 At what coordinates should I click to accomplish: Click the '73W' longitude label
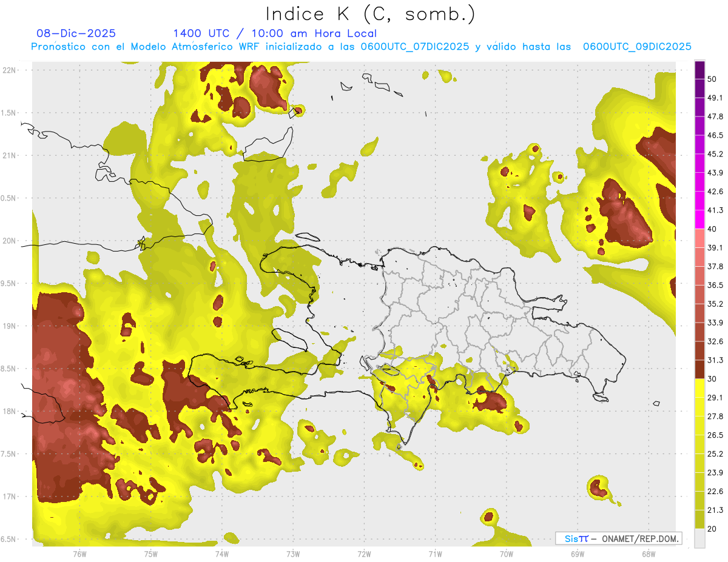coord(293,554)
